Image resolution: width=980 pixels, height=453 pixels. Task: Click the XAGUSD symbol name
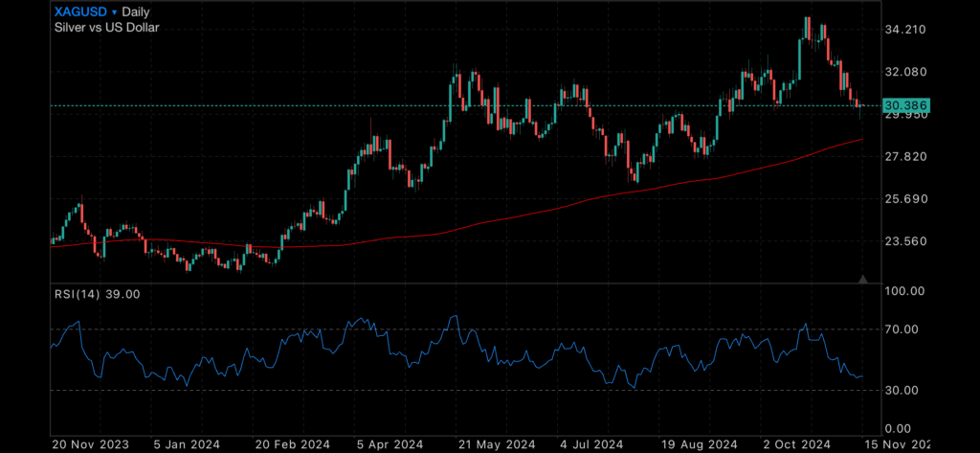coord(80,11)
